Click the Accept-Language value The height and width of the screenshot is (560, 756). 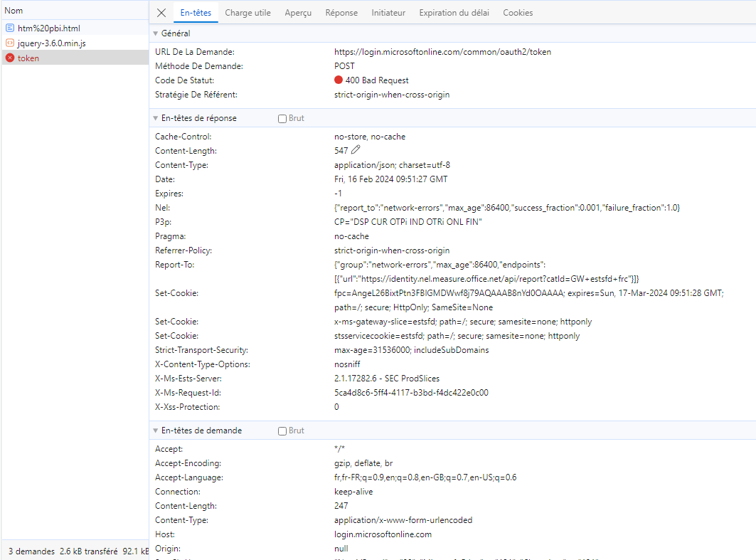coord(425,477)
